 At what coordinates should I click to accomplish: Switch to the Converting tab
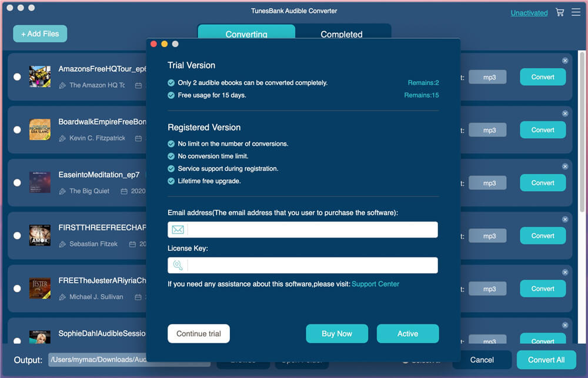click(246, 32)
